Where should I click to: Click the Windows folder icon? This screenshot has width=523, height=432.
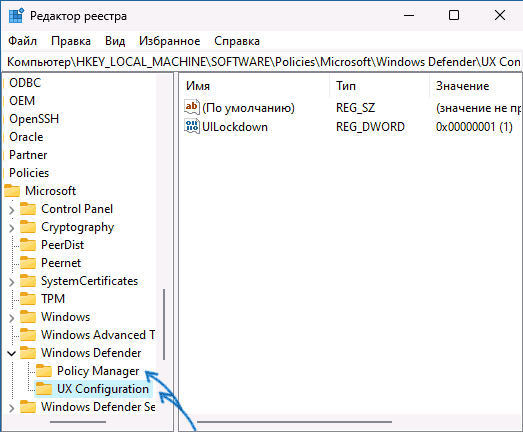pyautogui.click(x=28, y=317)
